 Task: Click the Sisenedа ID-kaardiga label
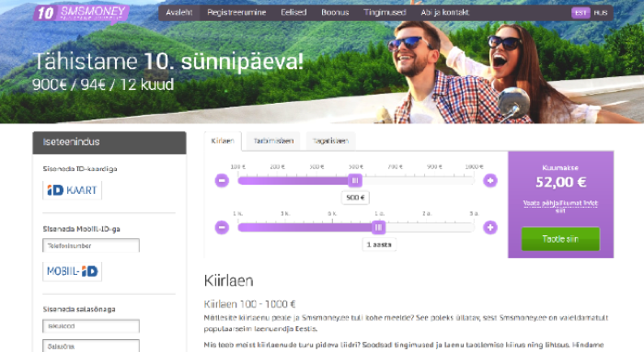(80, 168)
